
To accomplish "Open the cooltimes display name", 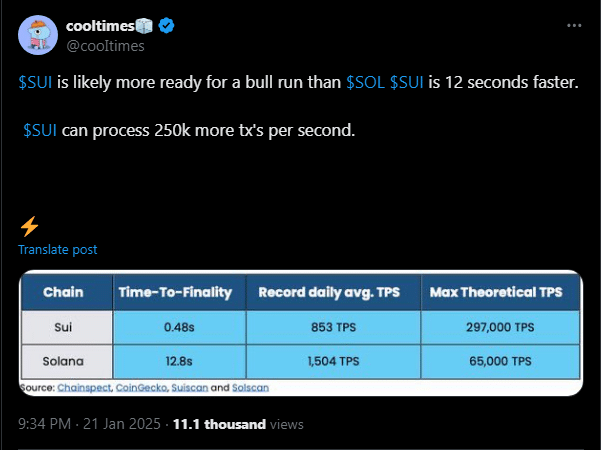I will point(100,26).
